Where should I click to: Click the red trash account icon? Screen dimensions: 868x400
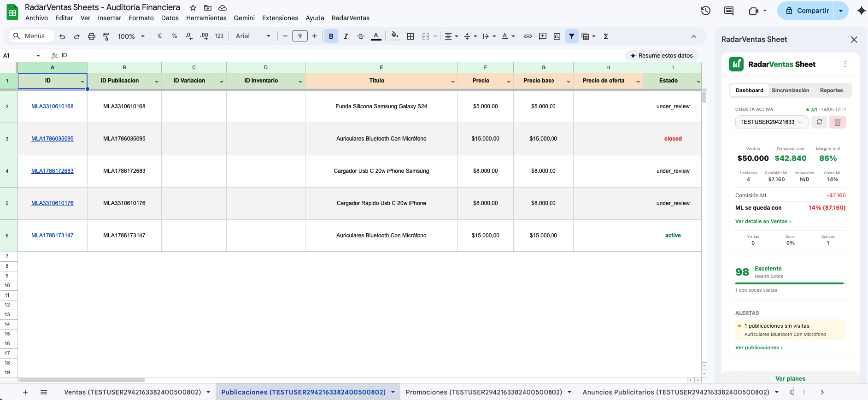tap(838, 122)
